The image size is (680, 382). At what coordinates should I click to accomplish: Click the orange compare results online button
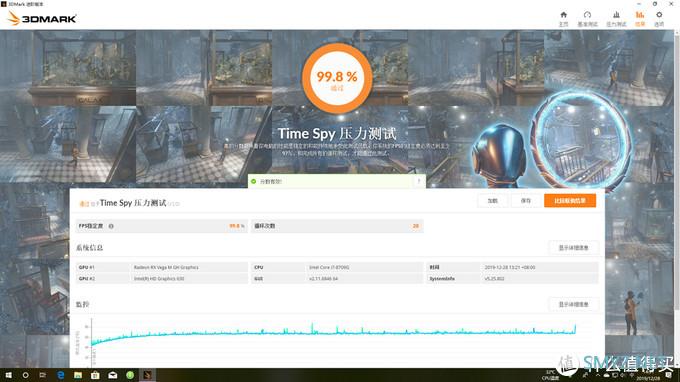pos(570,201)
